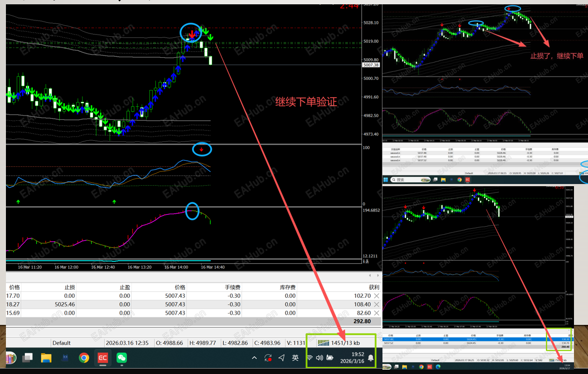Open File Explorer from the taskbar
The height and width of the screenshot is (374, 588).
point(46,358)
